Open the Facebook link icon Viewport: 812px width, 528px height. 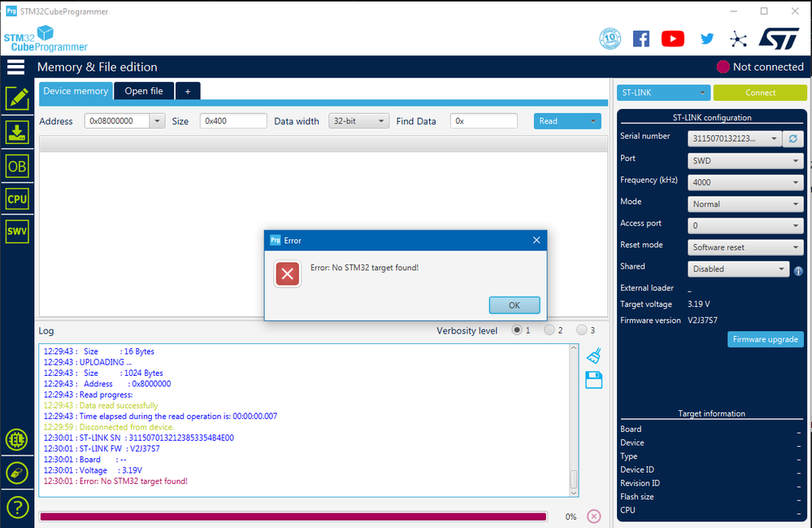coord(641,39)
